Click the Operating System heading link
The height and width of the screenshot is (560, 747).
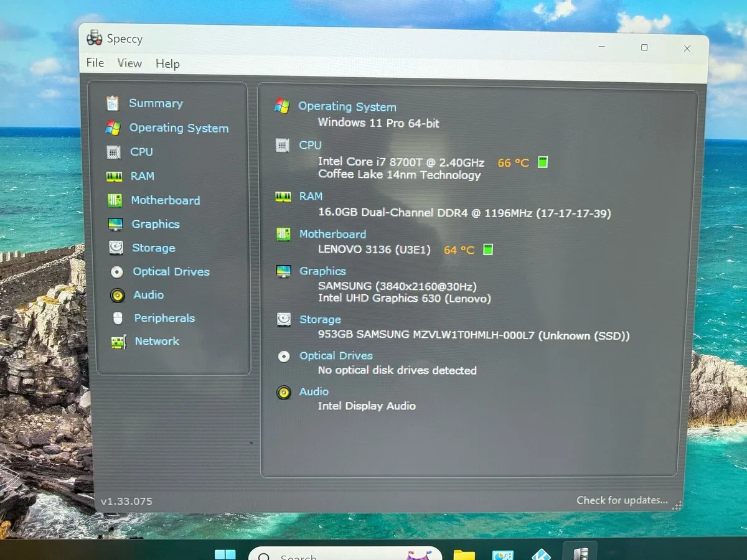[347, 106]
